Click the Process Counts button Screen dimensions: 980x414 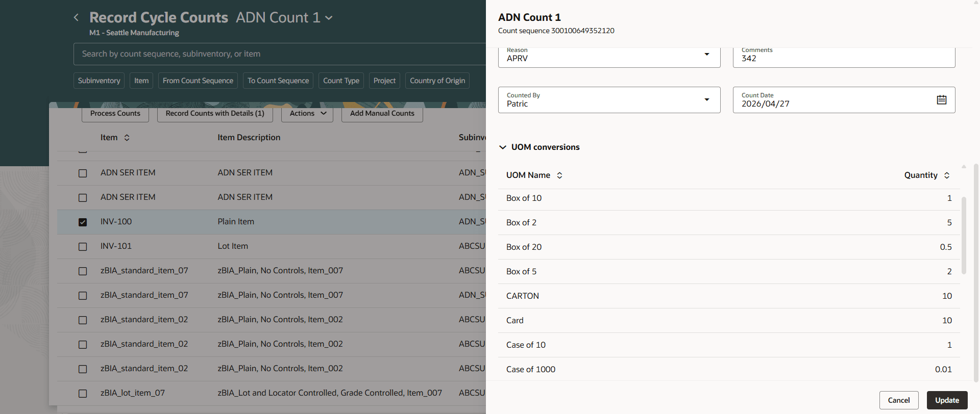[115, 114]
